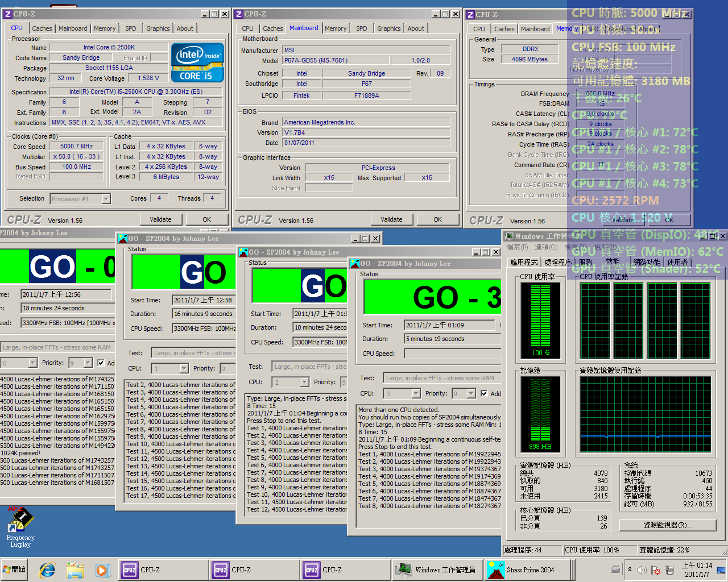Image resolution: width=728 pixels, height=582 pixels.
Task: Click memory gauge showing 898 MB
Action: click(x=540, y=414)
